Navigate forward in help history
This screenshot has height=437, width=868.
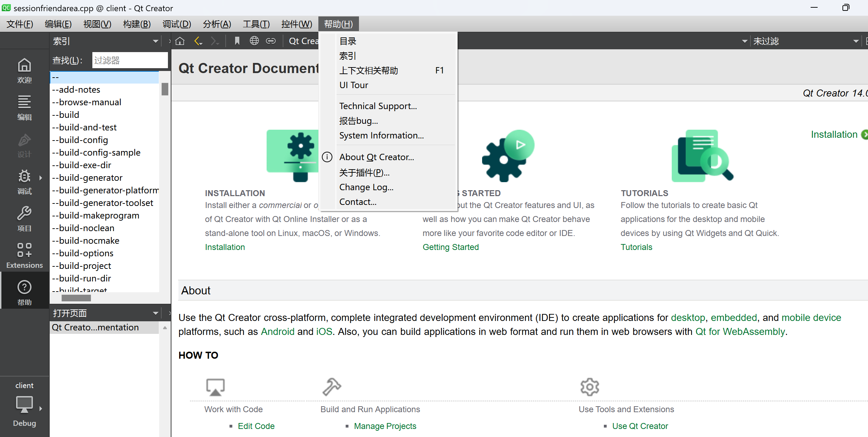[x=215, y=41]
